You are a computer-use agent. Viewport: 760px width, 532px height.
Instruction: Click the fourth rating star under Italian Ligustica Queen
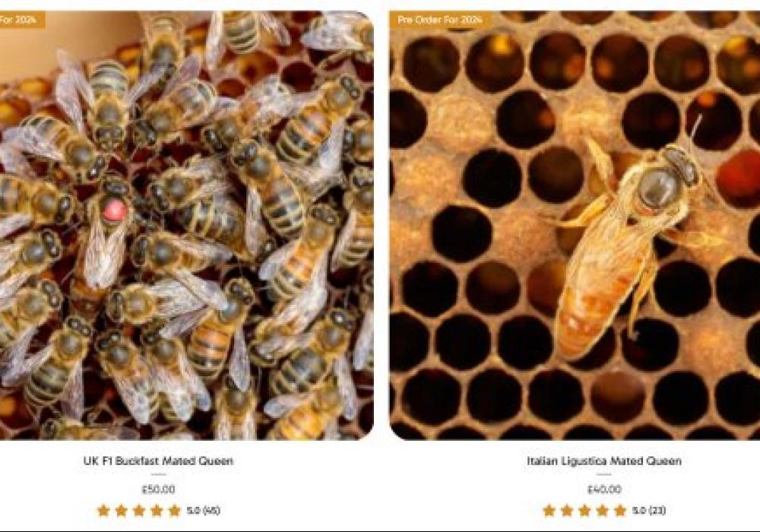603,510
